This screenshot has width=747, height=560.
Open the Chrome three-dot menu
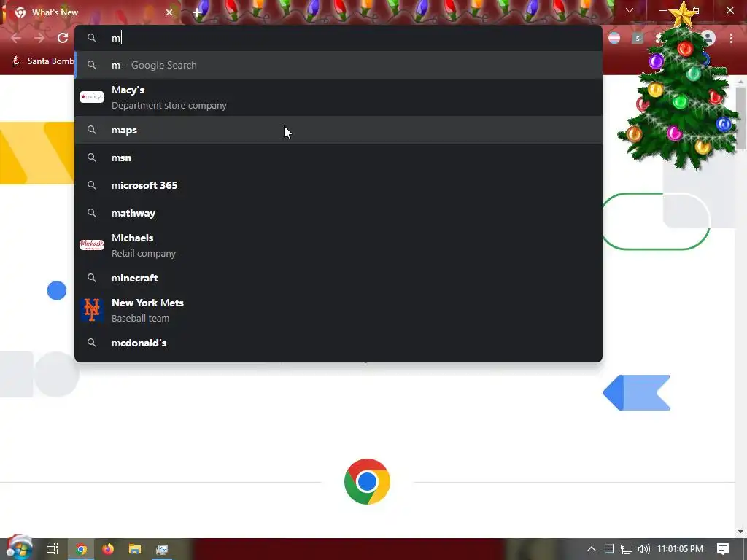click(731, 38)
